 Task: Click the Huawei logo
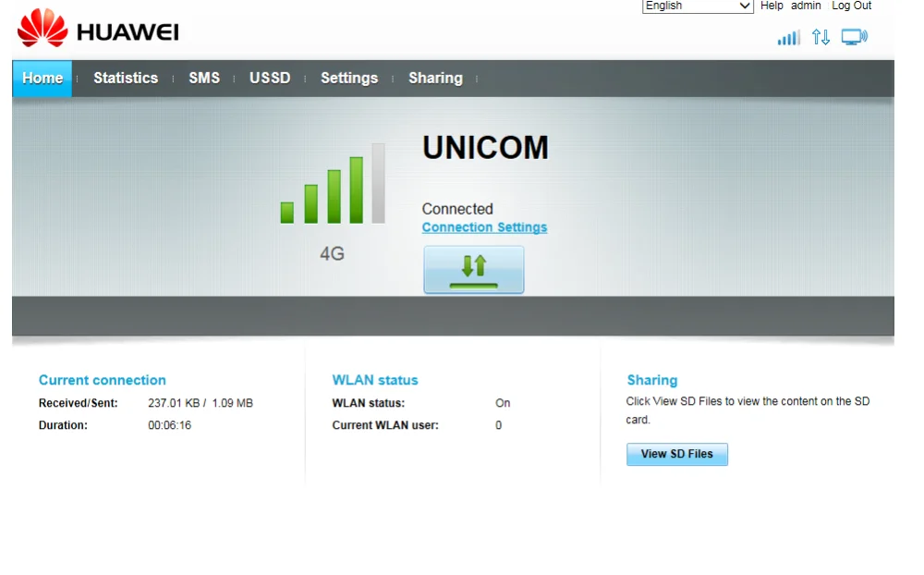pyautogui.click(x=98, y=29)
